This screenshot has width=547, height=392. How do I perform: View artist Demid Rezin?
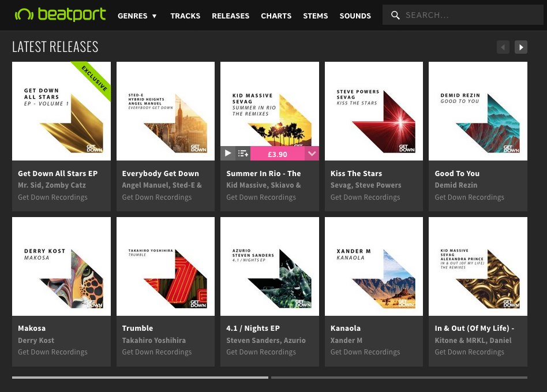pyautogui.click(x=456, y=185)
